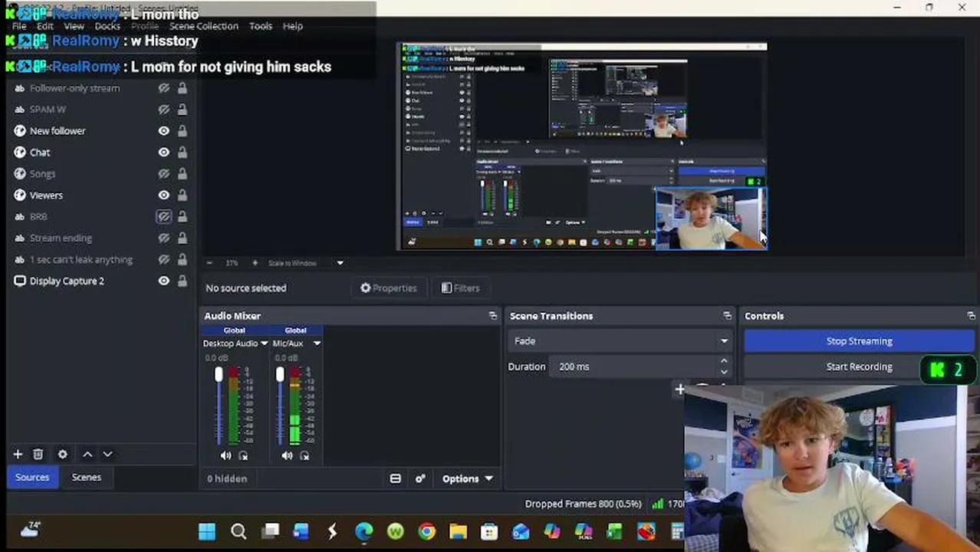Switch to the Sources tab
The width and height of the screenshot is (980, 552).
point(32,477)
